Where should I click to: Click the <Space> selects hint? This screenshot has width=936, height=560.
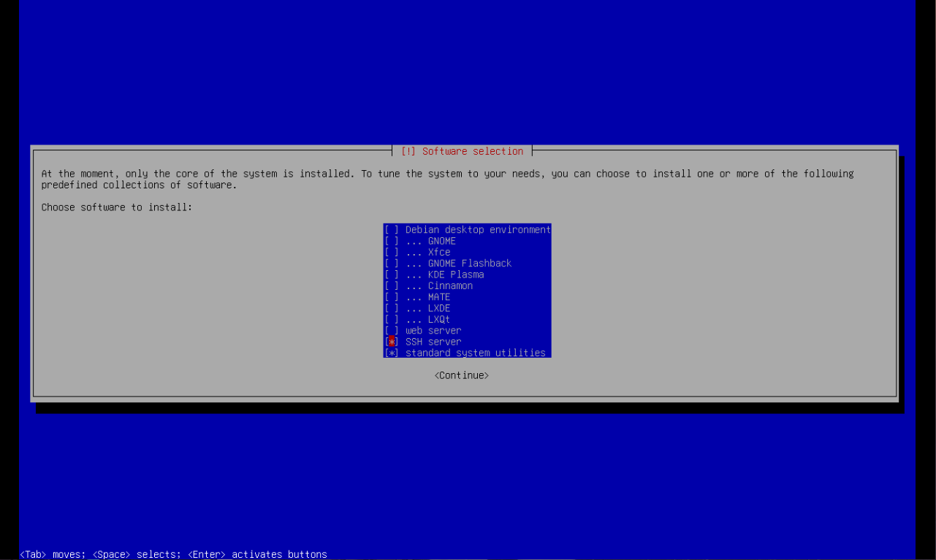137,554
